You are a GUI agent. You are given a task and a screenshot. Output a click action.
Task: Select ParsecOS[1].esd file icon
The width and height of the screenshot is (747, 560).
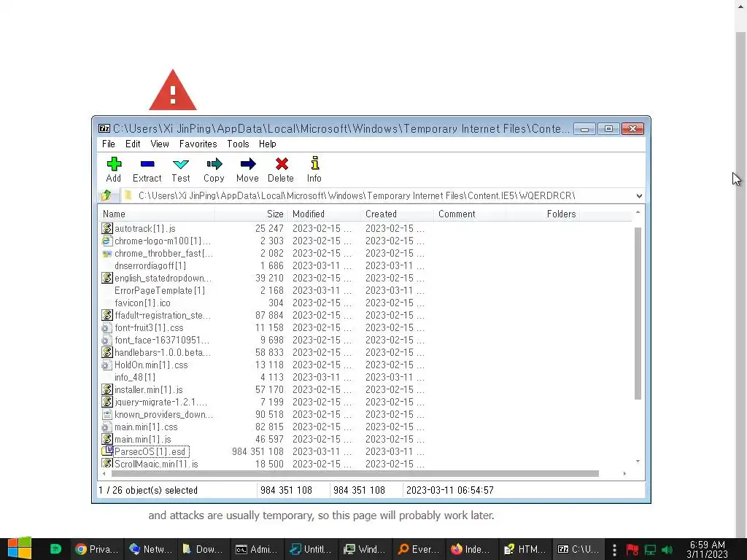click(x=107, y=451)
